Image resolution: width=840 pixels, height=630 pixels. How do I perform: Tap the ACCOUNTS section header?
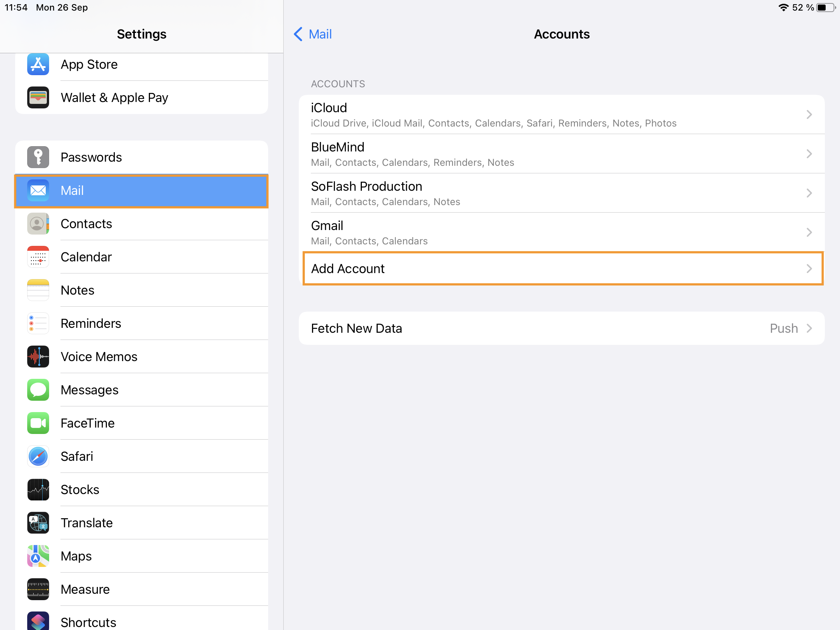coord(338,84)
